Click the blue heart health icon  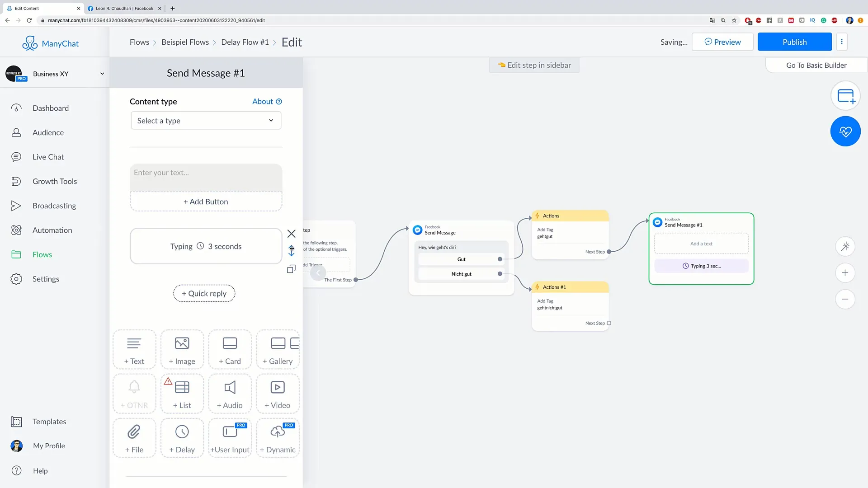845,131
